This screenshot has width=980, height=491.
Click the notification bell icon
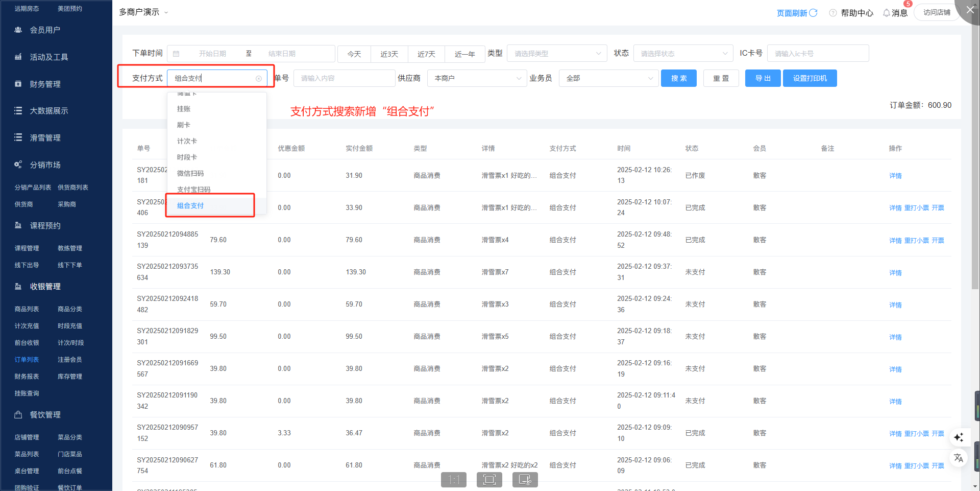click(x=886, y=13)
